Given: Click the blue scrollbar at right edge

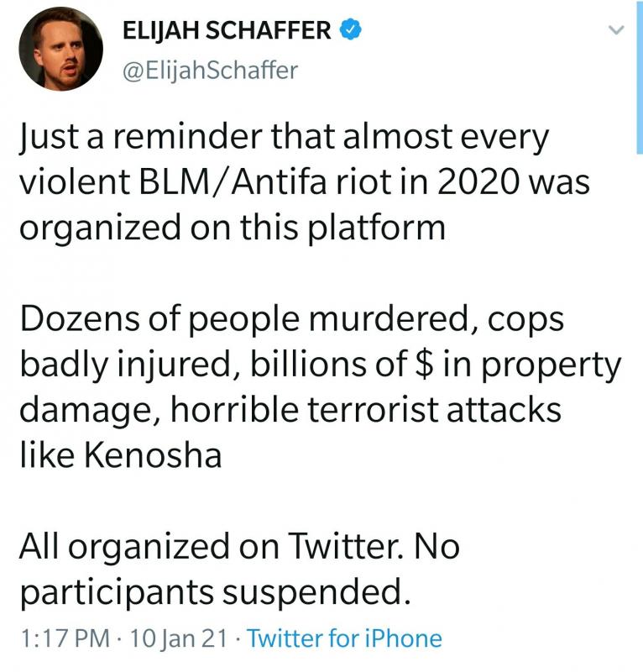Looking at the screenshot, I should [x=639, y=77].
